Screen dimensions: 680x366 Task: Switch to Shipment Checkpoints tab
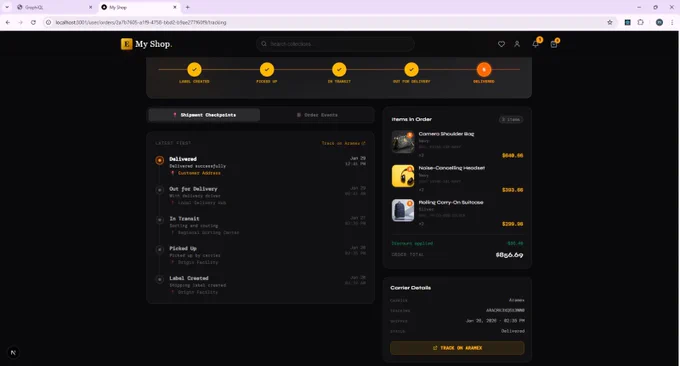pos(204,115)
